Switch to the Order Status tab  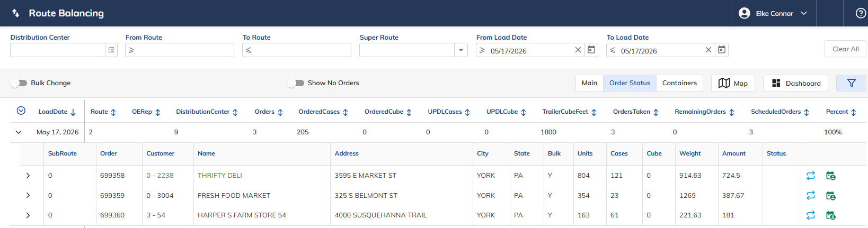[x=630, y=83]
